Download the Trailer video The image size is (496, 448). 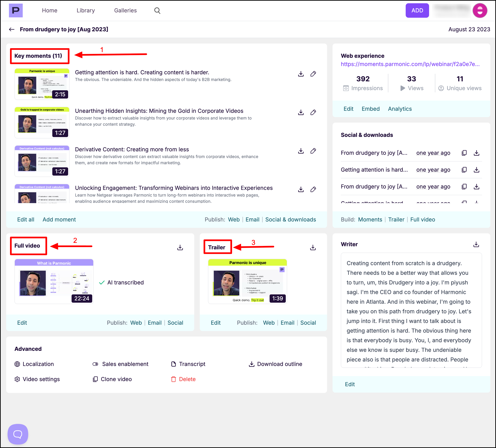click(x=313, y=247)
